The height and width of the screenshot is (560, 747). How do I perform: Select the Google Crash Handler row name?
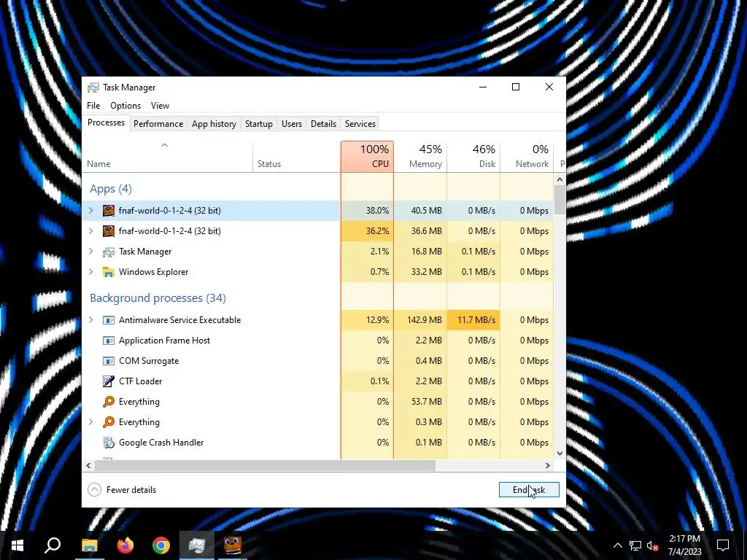161,443
